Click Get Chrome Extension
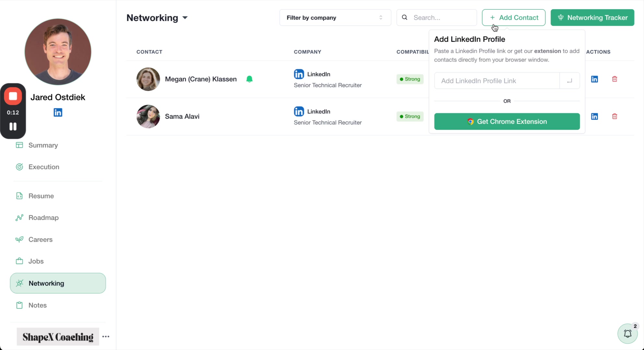The image size is (644, 350). pos(507,121)
